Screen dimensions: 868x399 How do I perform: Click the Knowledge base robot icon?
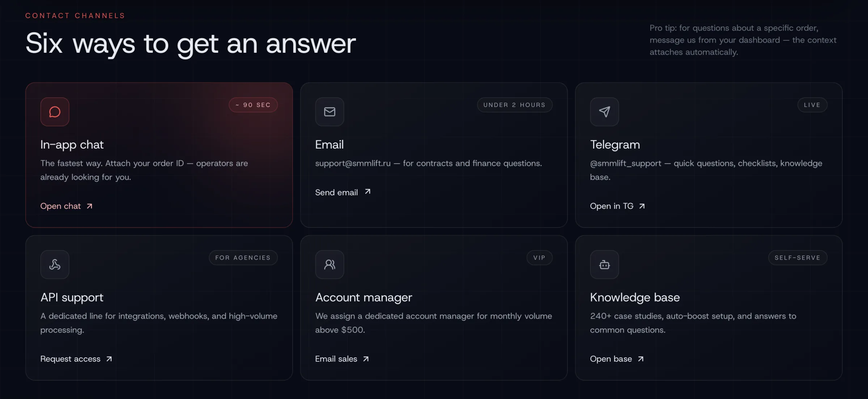point(604,265)
